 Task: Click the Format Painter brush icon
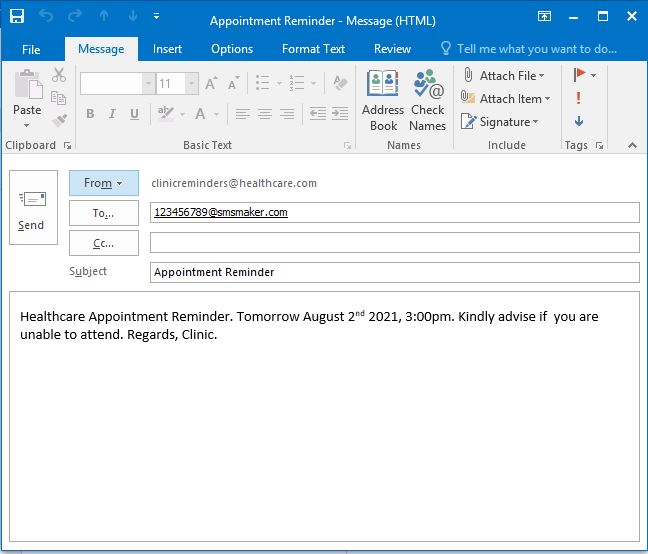(59, 121)
